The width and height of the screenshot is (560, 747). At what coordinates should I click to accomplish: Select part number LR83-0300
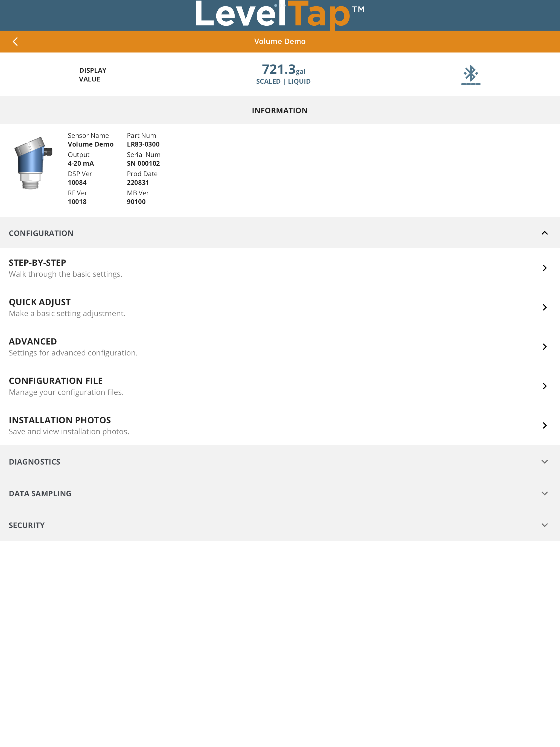143,144
